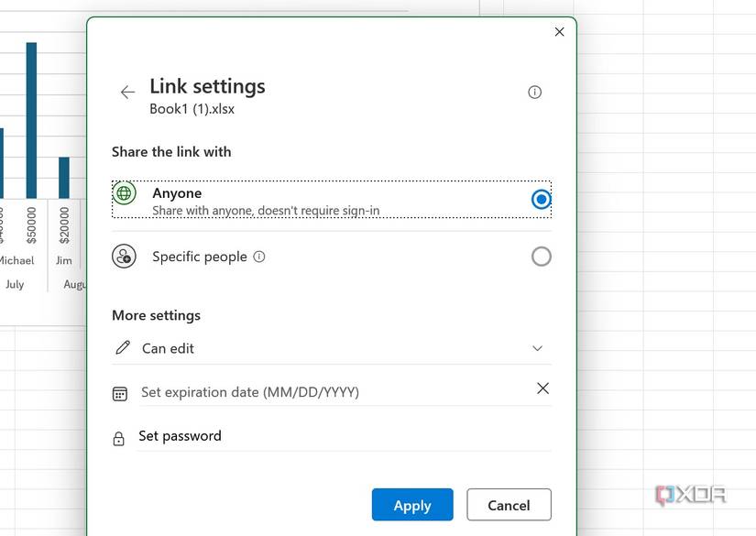Click the Link settings heading
Screen dimensions: 756x536
[207, 86]
